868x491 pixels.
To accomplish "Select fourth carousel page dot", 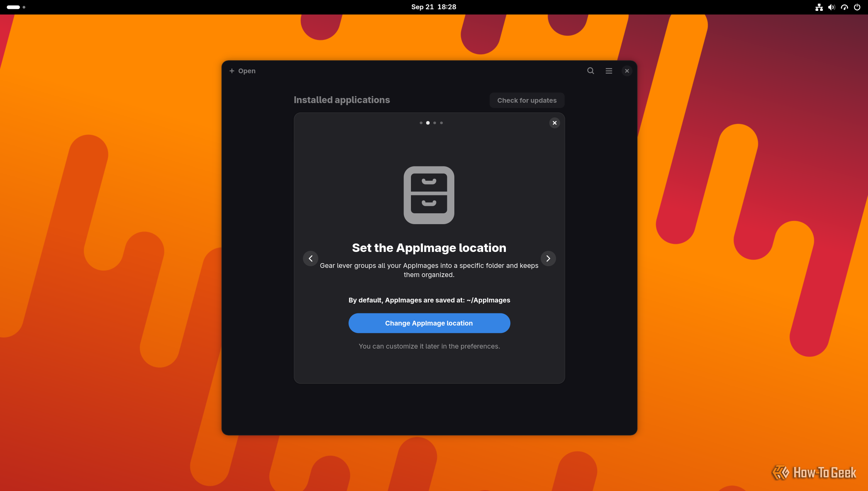I will point(441,123).
